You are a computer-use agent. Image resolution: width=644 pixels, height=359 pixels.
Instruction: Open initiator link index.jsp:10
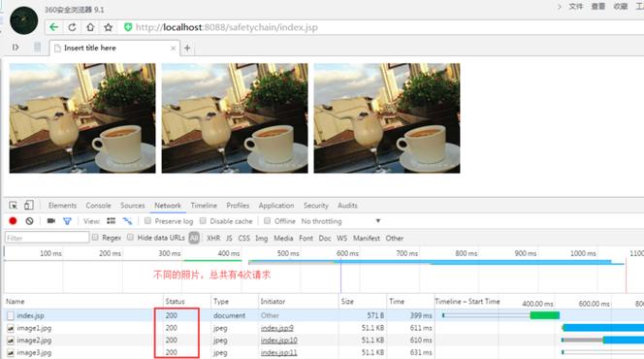pos(279,341)
